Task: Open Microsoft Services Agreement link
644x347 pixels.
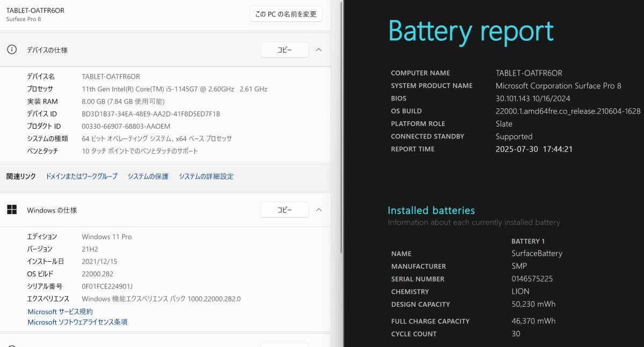Action: (60, 312)
